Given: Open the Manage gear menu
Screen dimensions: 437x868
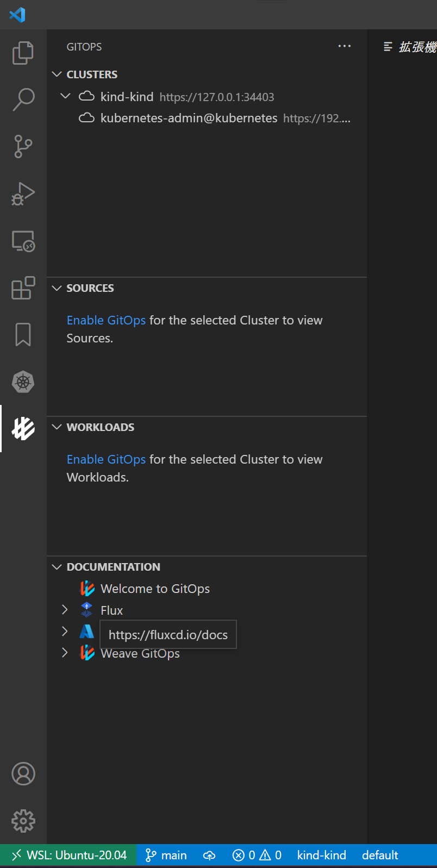Looking at the screenshot, I should [x=23, y=821].
